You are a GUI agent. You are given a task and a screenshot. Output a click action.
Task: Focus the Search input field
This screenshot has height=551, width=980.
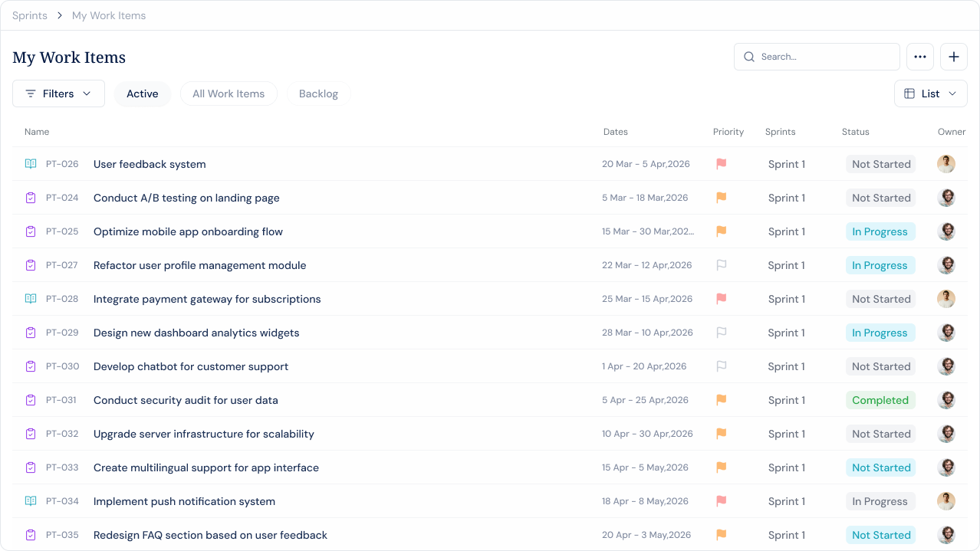pos(817,57)
